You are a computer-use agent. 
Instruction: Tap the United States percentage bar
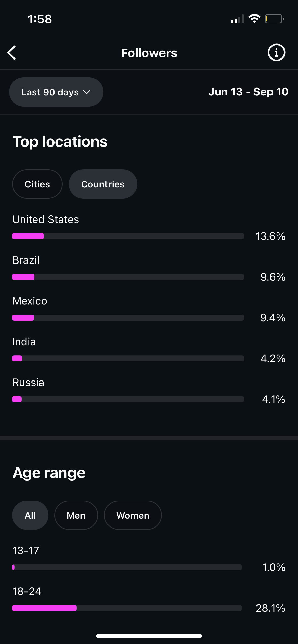pos(128,236)
